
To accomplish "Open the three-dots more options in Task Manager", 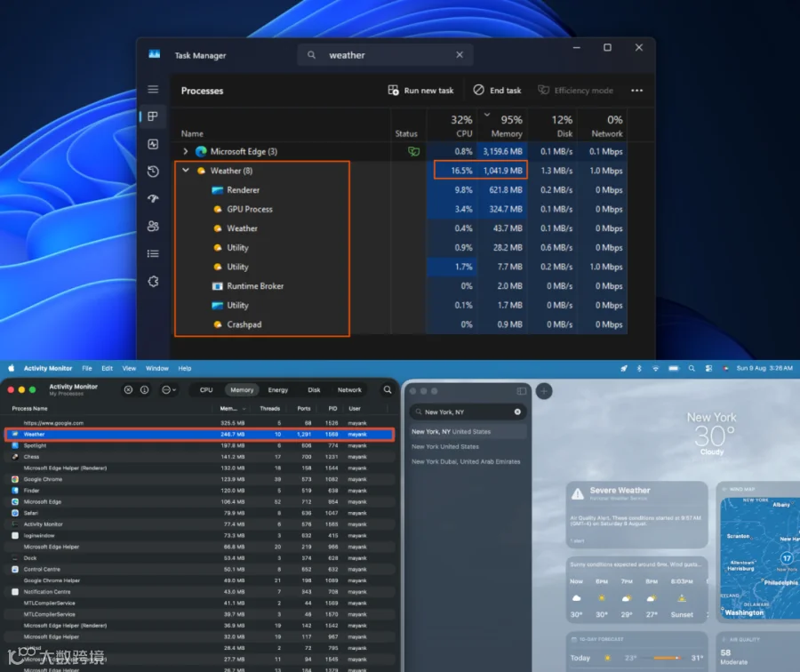I will pos(636,91).
